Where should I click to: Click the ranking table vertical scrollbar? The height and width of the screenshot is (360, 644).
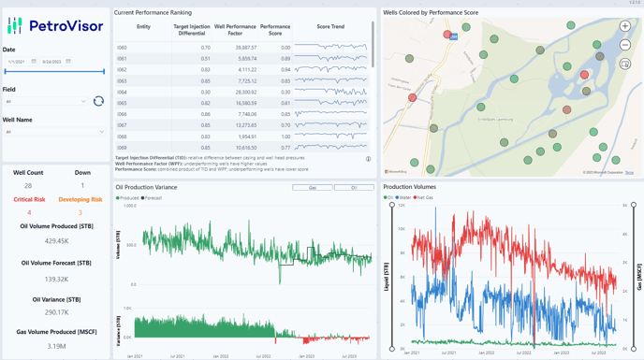[373, 44]
